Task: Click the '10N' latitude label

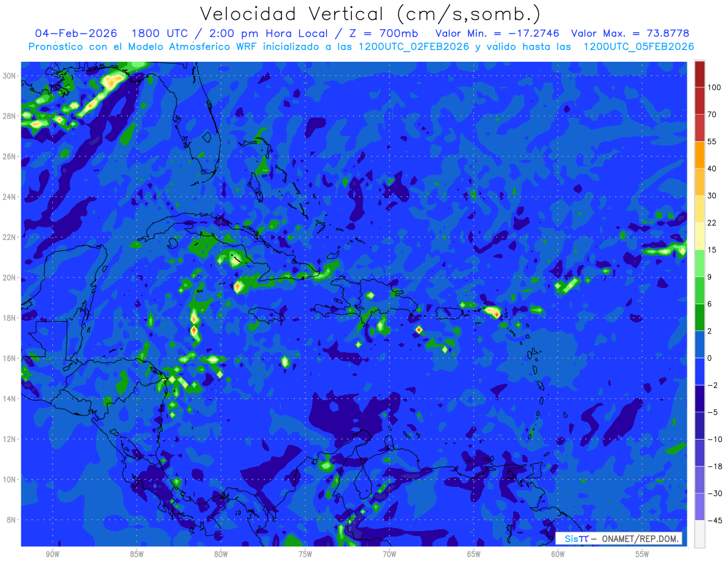Action: coord(10,479)
